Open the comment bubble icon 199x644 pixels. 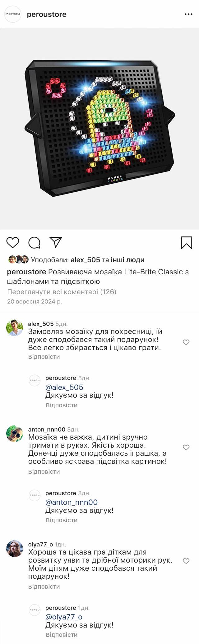[x=34, y=243]
